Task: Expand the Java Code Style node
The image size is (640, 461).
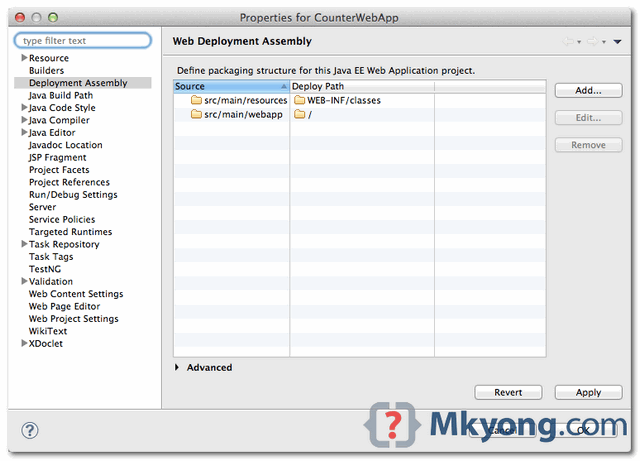Action: point(24,107)
